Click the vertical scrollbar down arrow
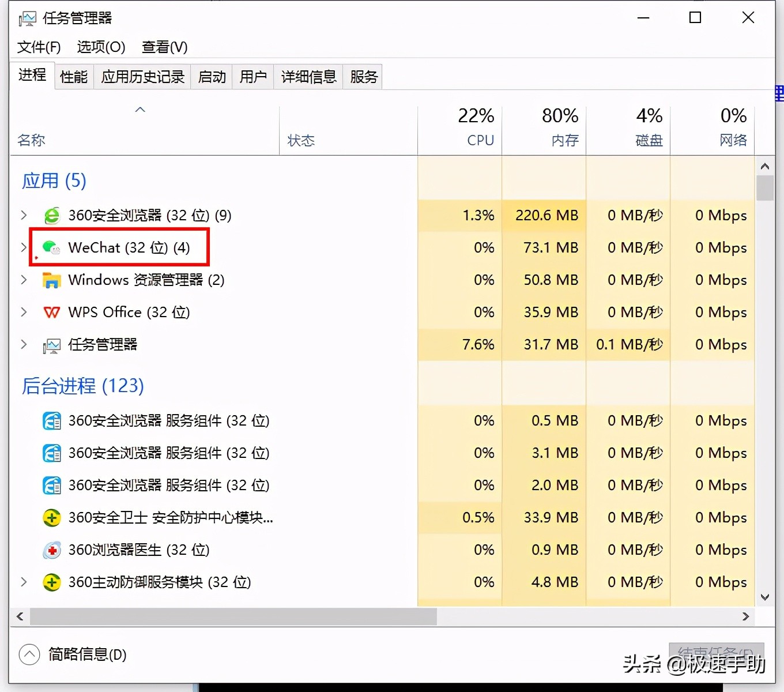This screenshot has height=692, width=784. tap(765, 597)
